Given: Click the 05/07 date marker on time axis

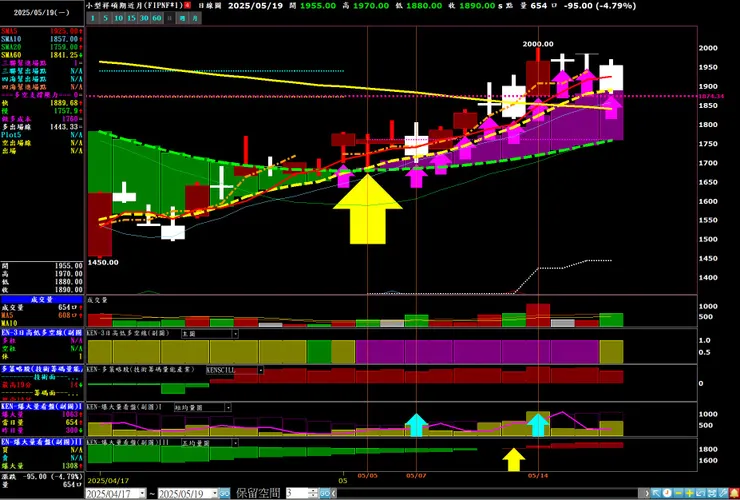Looking at the screenshot, I should coord(416,475).
